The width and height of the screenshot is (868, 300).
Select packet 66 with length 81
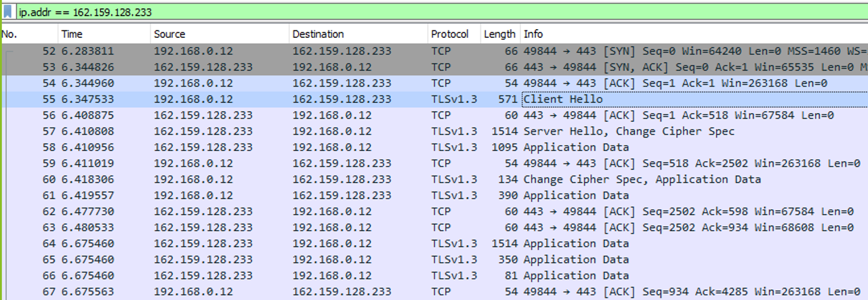434,276
